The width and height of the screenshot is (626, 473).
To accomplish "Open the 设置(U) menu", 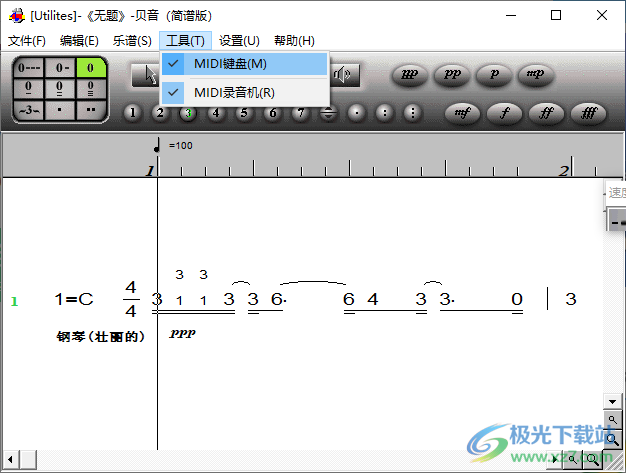I will 239,41.
